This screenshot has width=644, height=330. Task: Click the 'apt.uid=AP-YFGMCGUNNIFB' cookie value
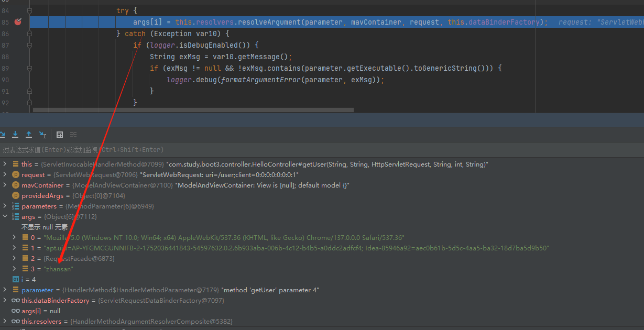click(296, 248)
